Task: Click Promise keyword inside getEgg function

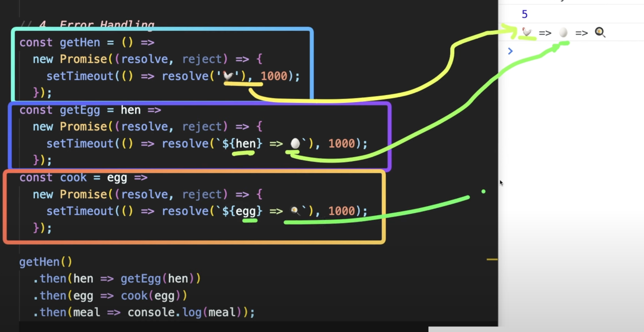Action: pyautogui.click(x=83, y=127)
